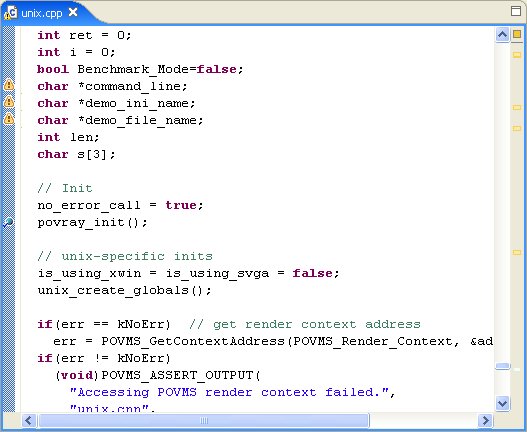
Task: Click the horizontal scrollbar thumb
Action: [204, 420]
